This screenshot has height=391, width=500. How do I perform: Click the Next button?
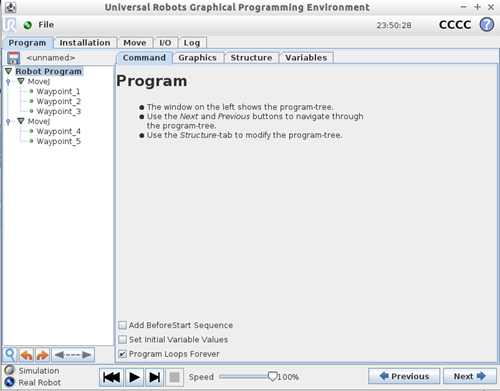470,376
